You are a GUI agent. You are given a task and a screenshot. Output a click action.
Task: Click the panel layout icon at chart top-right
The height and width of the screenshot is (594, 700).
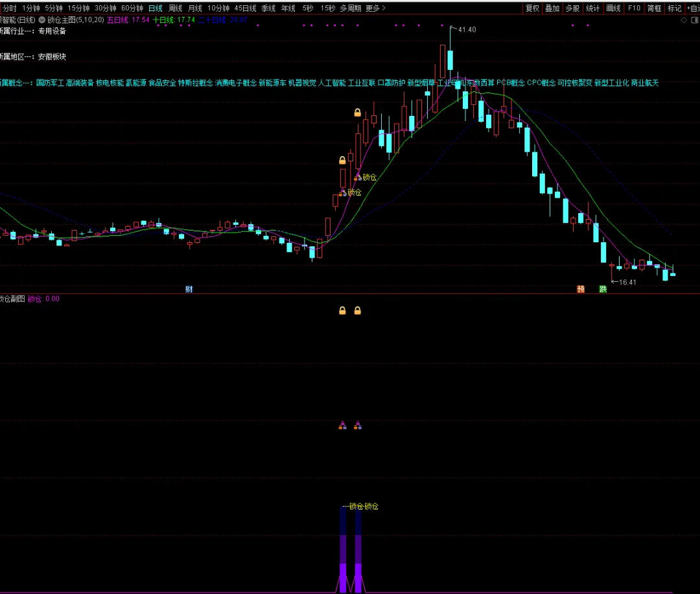tap(695, 20)
